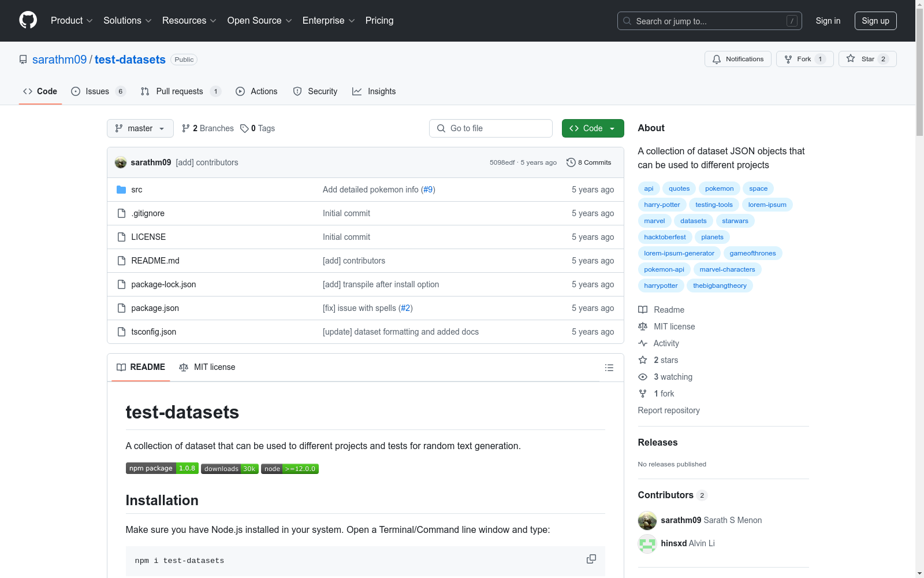Viewport: 924px width, 578px height.
Task: Click the npm package 1.0.8 badge
Action: [x=162, y=468]
